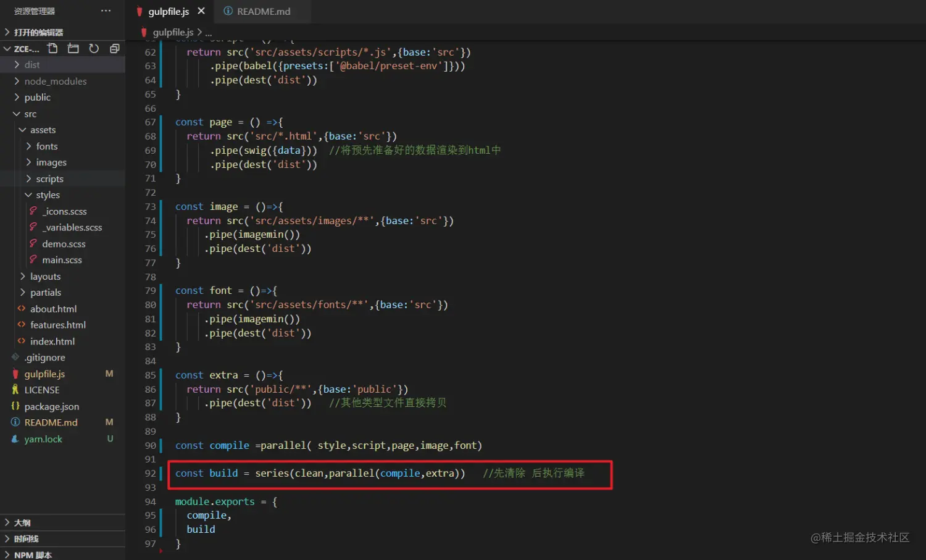The image size is (926, 560).
Task: Click 'font' constant name on line 79
Action: (220, 290)
